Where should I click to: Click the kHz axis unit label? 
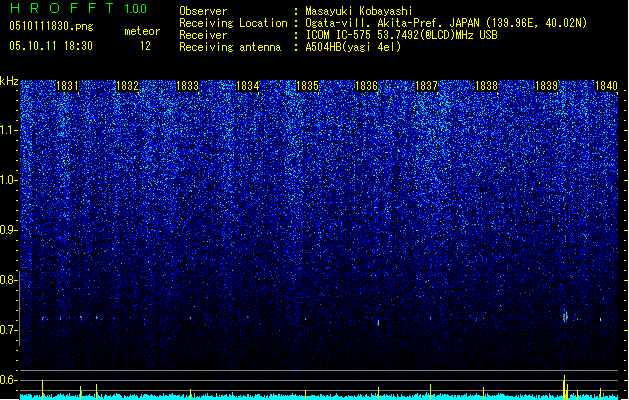coord(9,81)
